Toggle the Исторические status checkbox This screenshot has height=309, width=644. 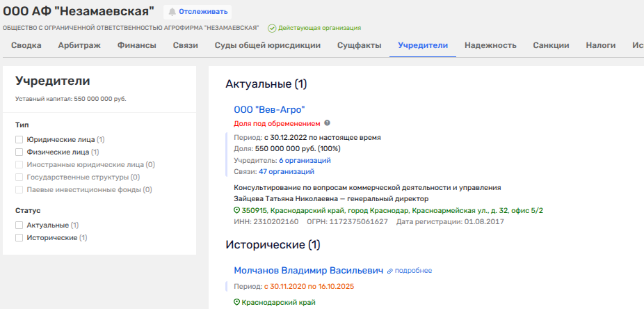[x=19, y=238]
